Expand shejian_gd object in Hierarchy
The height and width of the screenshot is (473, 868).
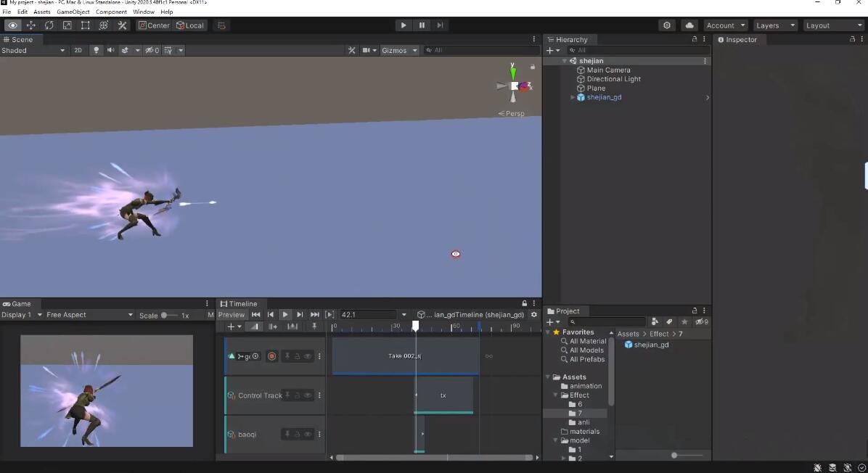coord(573,97)
